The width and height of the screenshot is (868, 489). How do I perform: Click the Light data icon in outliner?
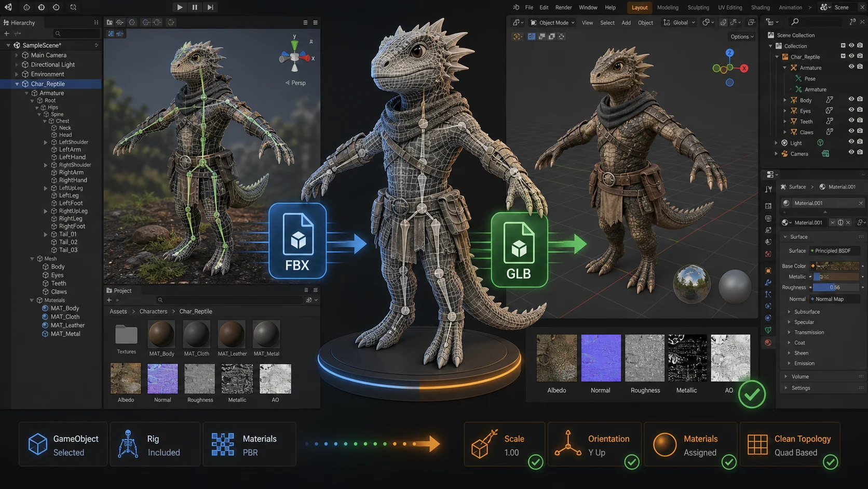820,143
